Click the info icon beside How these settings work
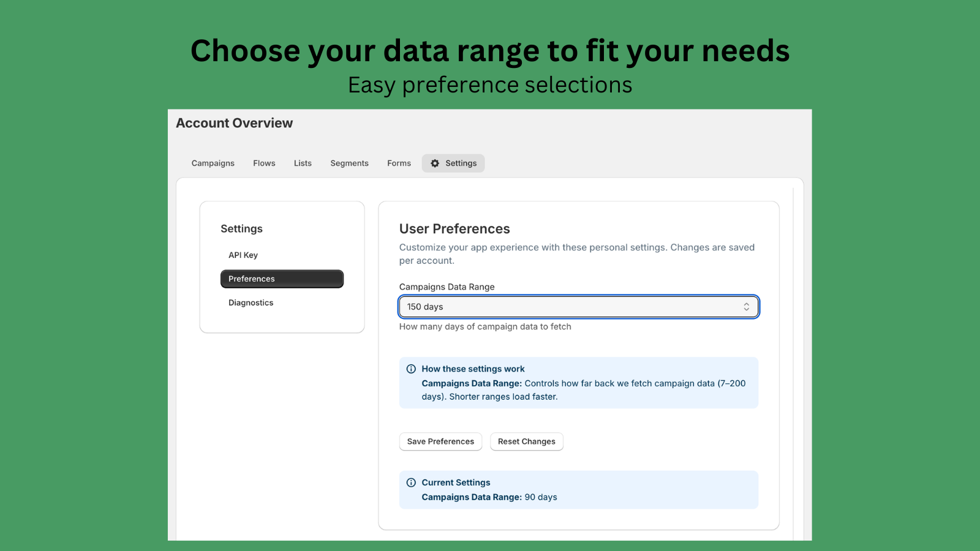 [411, 369]
